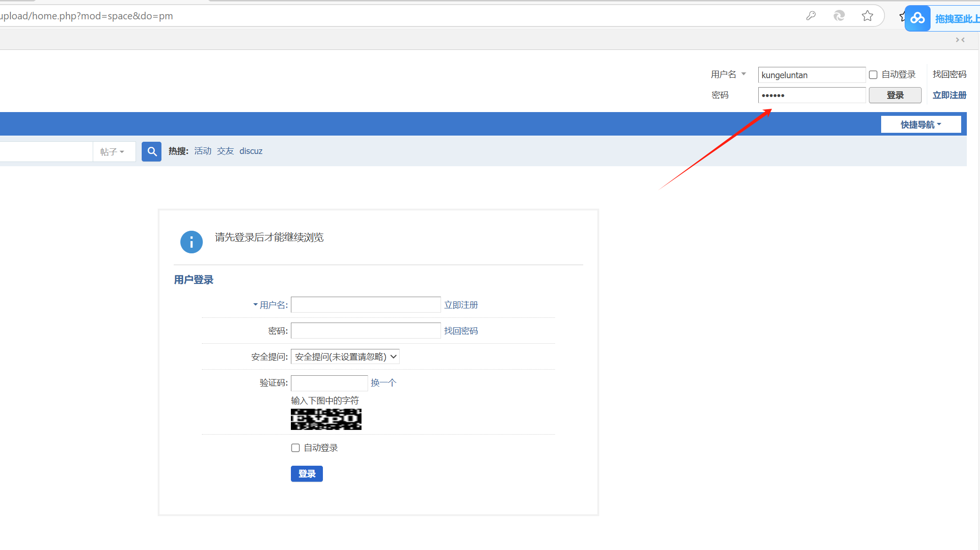Click the CAPTCHA verification image
The width and height of the screenshot is (980, 550).
click(x=326, y=419)
